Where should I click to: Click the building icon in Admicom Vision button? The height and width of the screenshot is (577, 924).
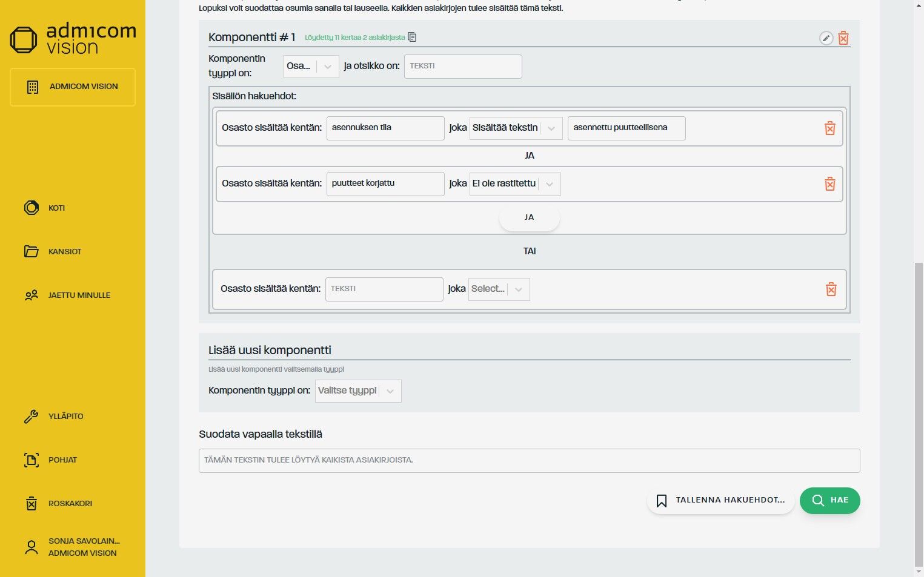[33, 87]
